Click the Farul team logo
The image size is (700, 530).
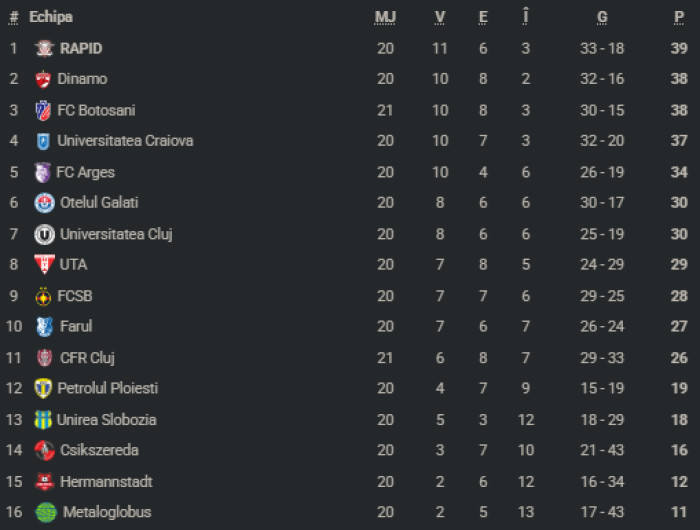coord(43,326)
